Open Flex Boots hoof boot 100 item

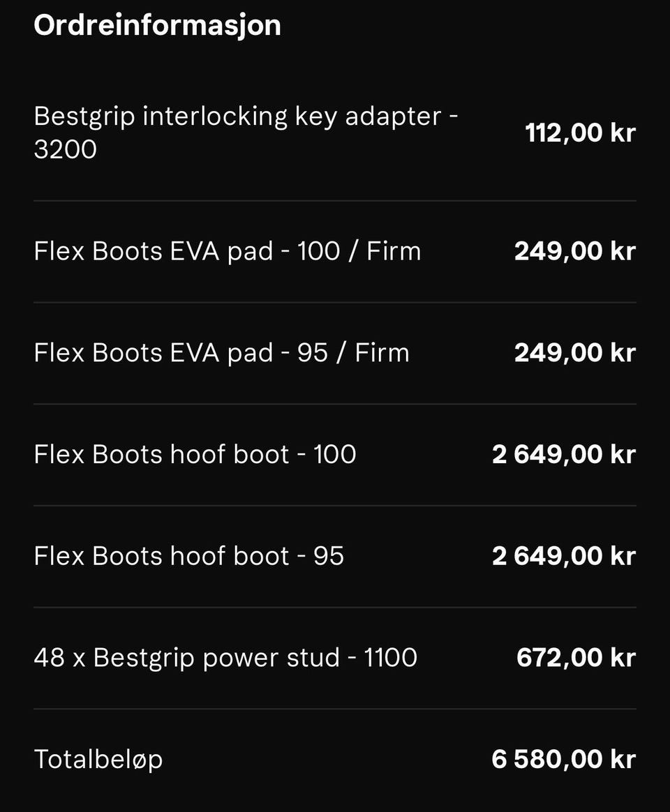195,454
